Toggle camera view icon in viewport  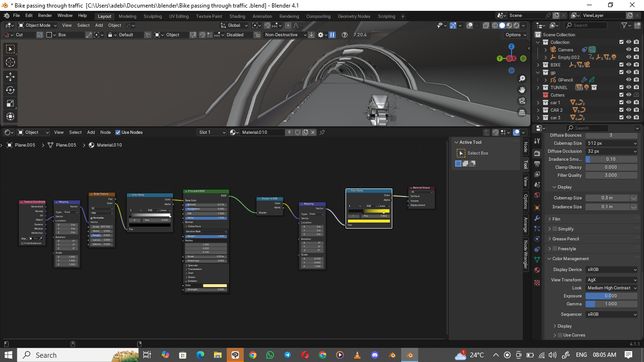click(522, 101)
